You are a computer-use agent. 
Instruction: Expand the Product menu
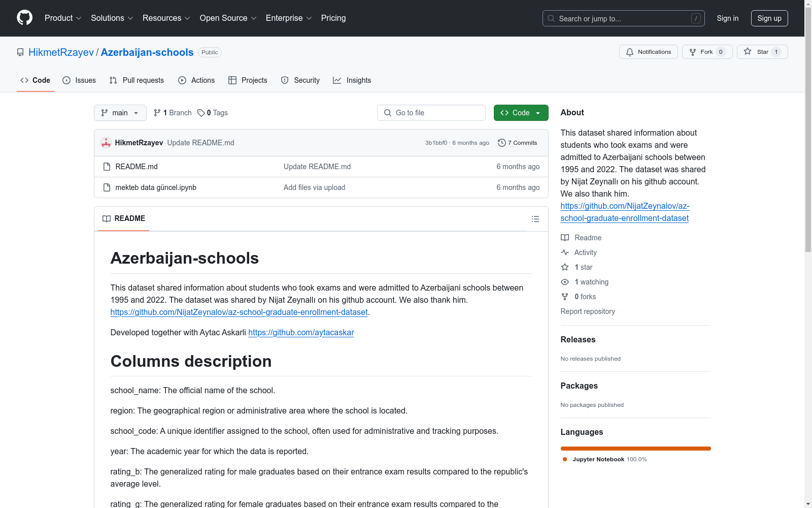63,18
